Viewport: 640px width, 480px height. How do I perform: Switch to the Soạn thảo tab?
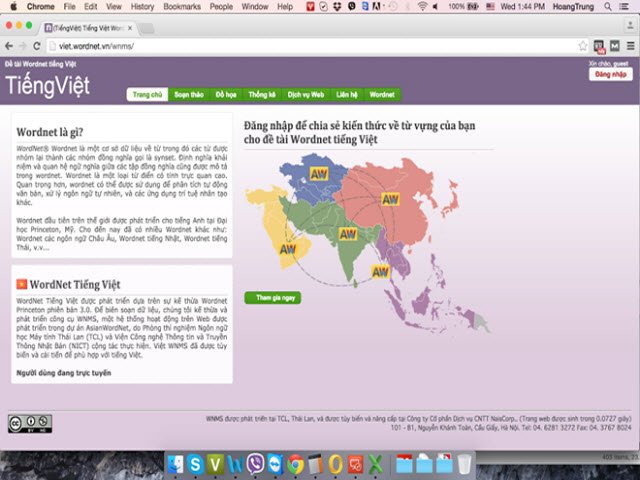(188, 94)
